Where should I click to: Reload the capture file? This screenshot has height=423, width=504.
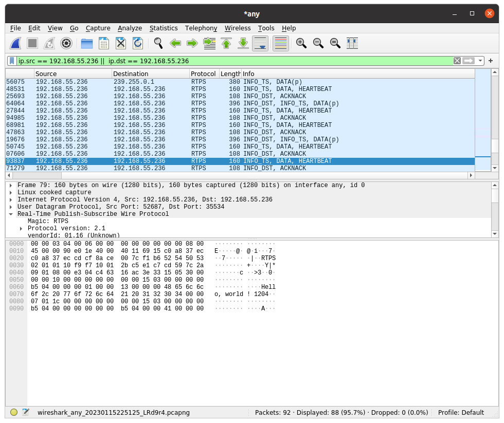pos(138,43)
